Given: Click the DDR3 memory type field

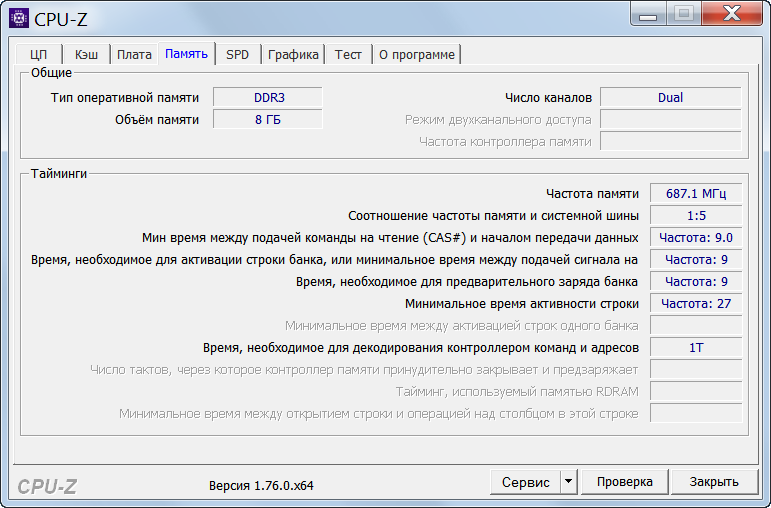Looking at the screenshot, I should click(268, 98).
